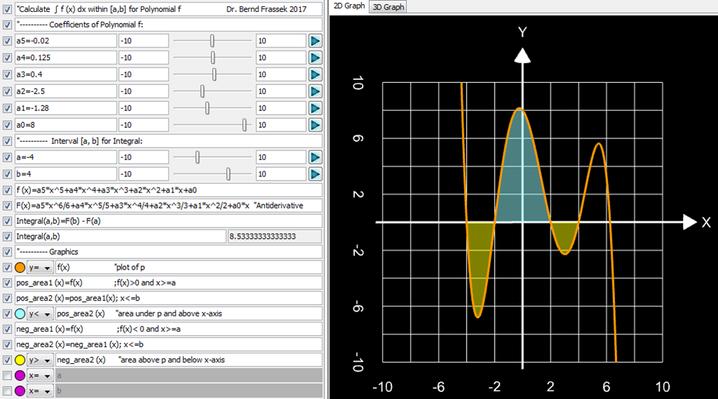Toggle the checkbox for the a3=0.4 row
Viewport: 718px width, 399px height.
click(x=7, y=74)
